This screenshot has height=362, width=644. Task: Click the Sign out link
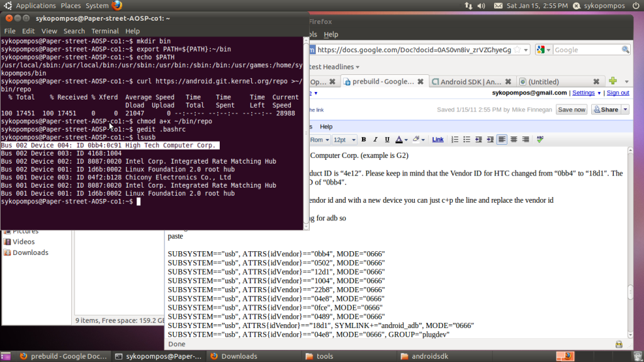pyautogui.click(x=618, y=93)
